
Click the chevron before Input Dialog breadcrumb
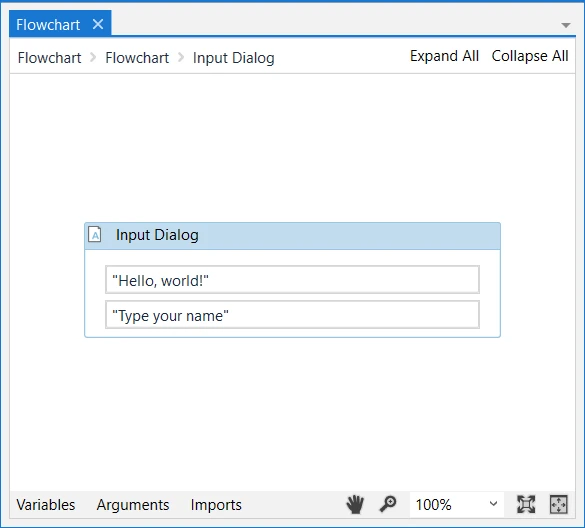pyautogui.click(x=181, y=57)
